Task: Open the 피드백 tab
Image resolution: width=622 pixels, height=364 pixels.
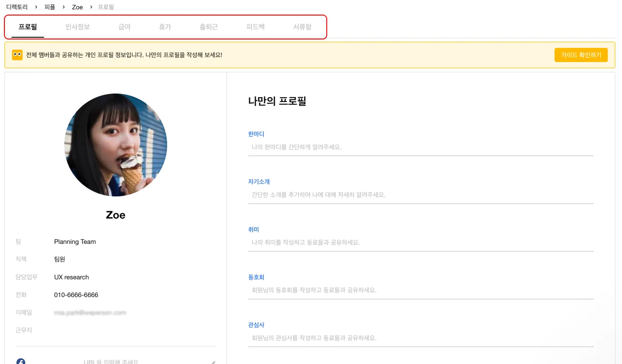Action: pos(255,27)
